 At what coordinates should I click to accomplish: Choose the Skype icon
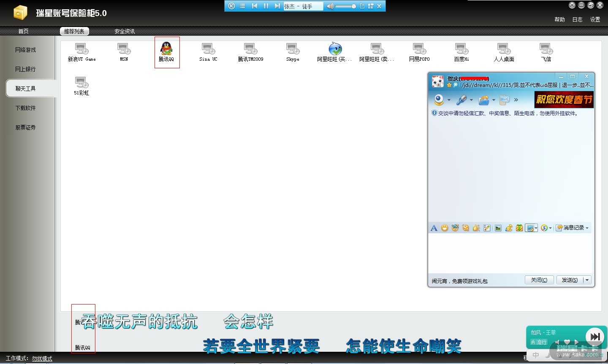click(293, 52)
